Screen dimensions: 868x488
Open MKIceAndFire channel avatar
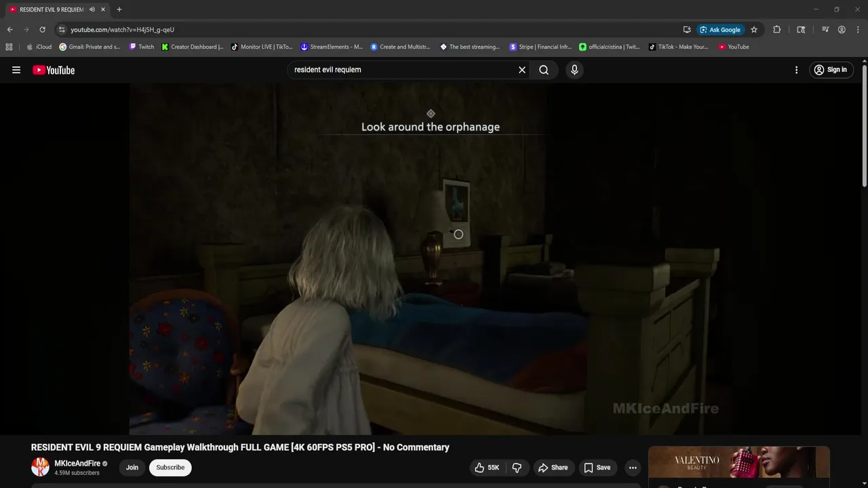point(41,467)
